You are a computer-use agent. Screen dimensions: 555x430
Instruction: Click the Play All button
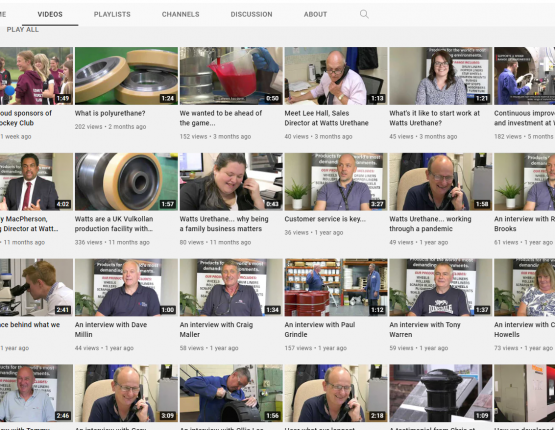click(x=23, y=30)
